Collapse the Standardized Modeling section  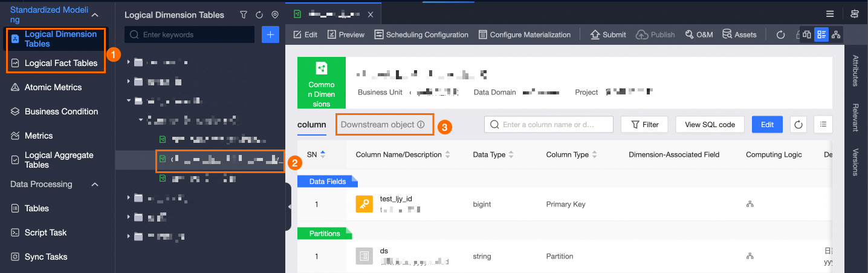tap(95, 15)
